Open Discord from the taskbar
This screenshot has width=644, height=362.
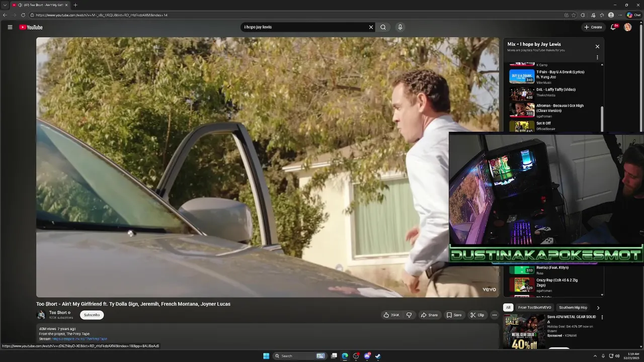[367, 356]
